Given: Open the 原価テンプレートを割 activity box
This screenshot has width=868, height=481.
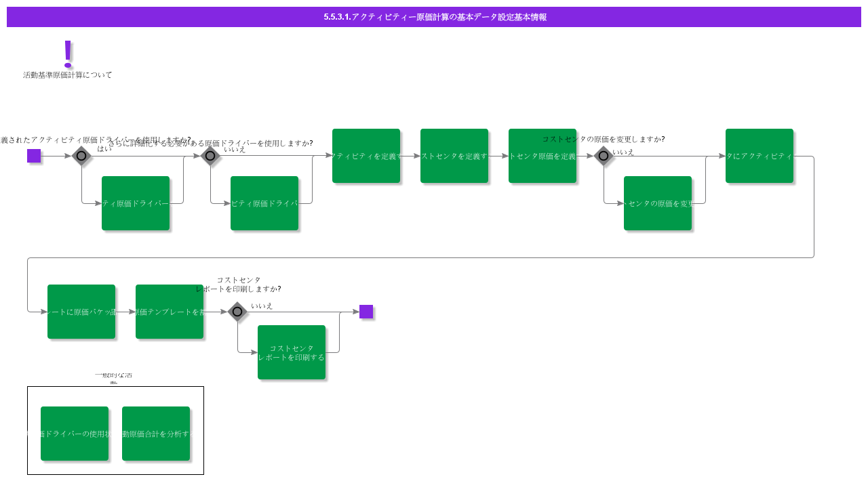Looking at the screenshot, I should coord(170,312).
